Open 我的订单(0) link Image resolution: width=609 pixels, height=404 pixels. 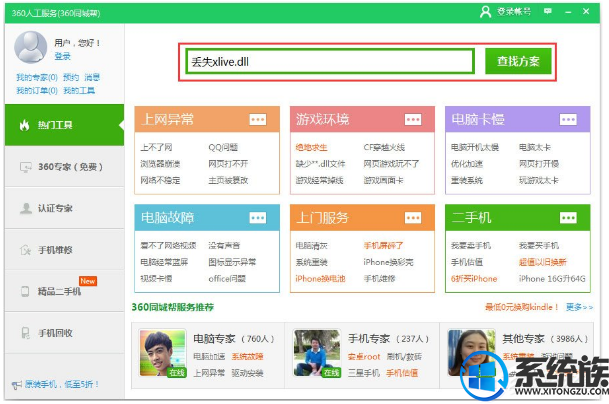coord(37,91)
